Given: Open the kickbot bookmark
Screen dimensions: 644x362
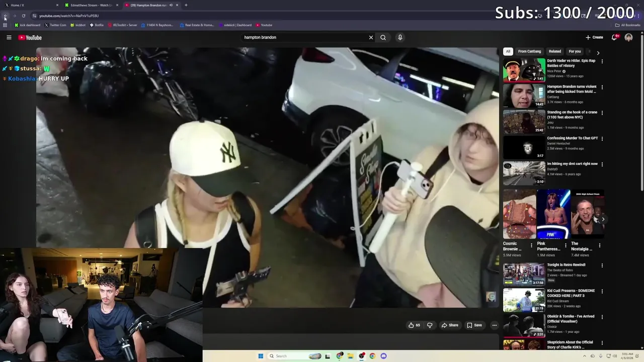Looking at the screenshot, I should point(78,25).
